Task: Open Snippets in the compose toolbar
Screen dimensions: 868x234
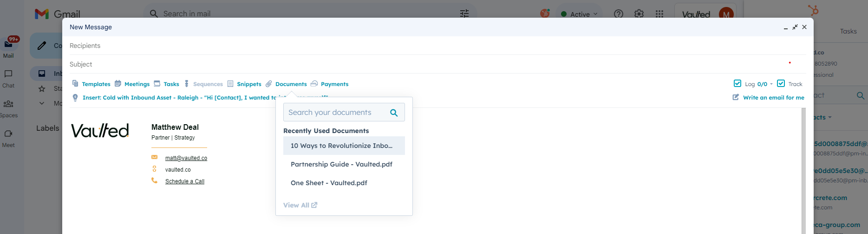Action: [244, 84]
